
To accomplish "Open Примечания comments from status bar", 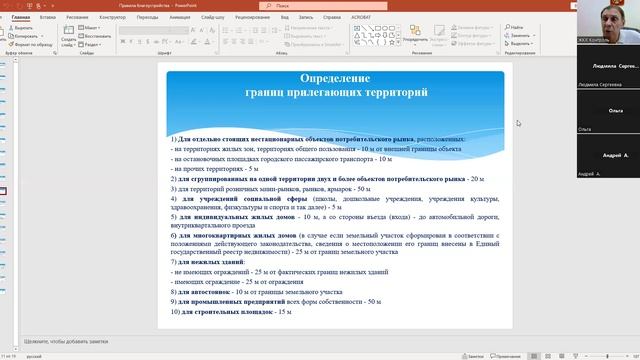I will coord(506,356).
